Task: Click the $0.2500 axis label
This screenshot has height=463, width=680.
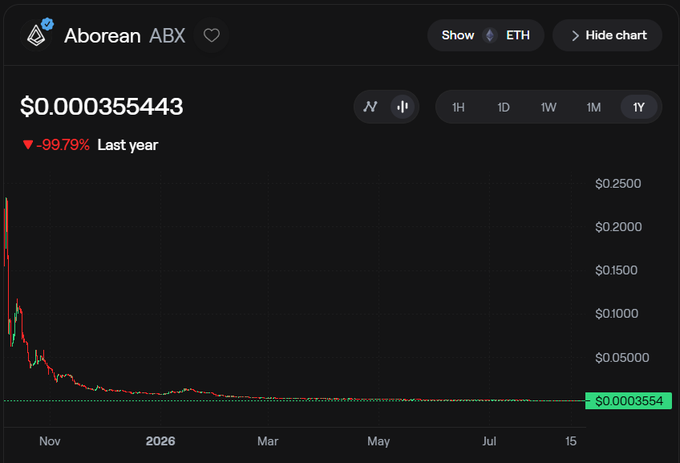Action: [x=618, y=184]
